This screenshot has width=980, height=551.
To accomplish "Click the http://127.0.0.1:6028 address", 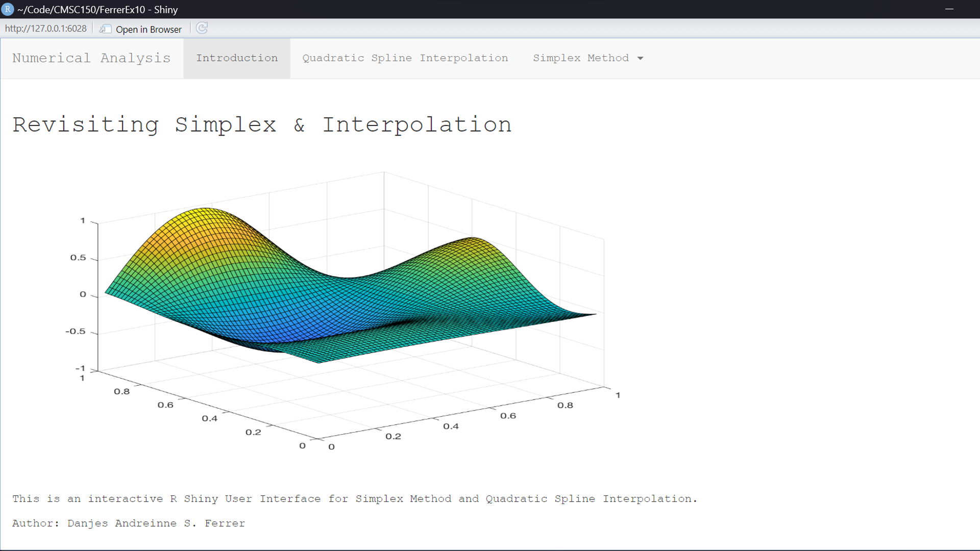I will (46, 29).
